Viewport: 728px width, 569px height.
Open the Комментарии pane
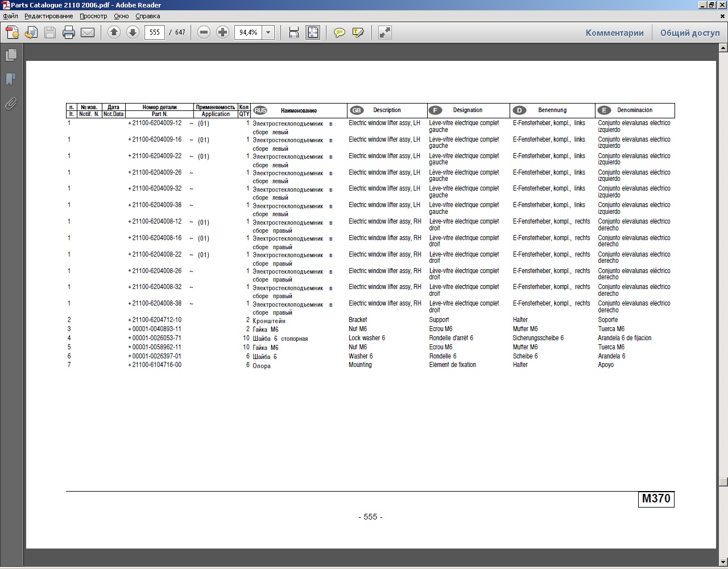point(614,32)
